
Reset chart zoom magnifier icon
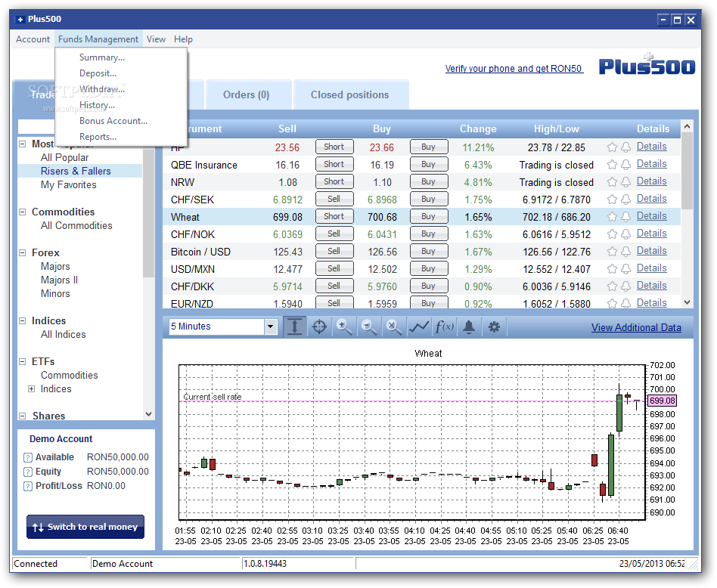tap(393, 327)
